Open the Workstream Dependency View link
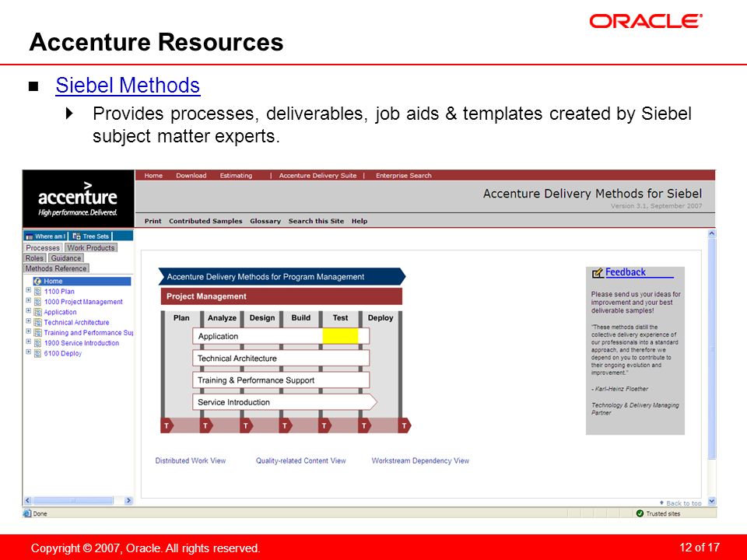747x560 pixels. pyautogui.click(x=420, y=460)
